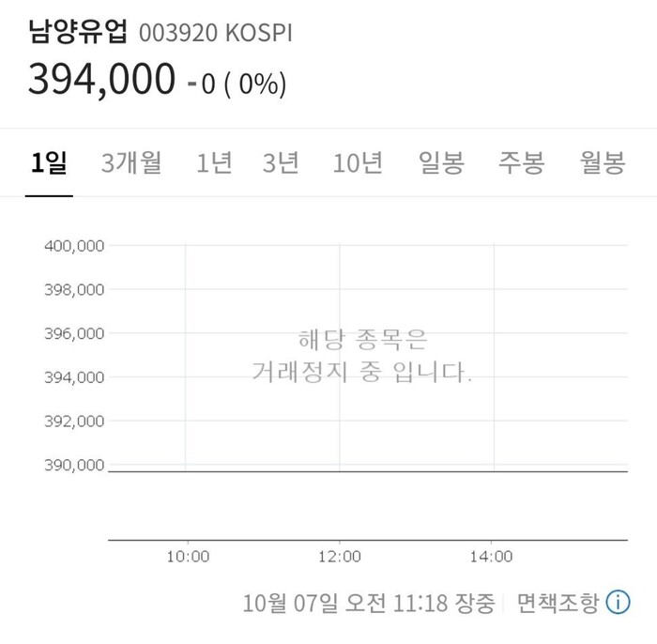
Task: Open the 일봉 daily candle tab
Action: [441, 162]
